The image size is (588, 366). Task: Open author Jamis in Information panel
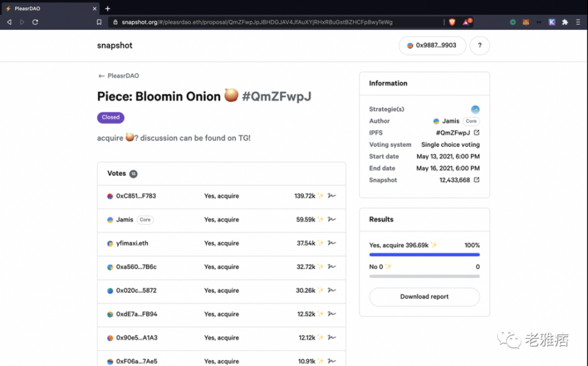[x=446, y=121]
